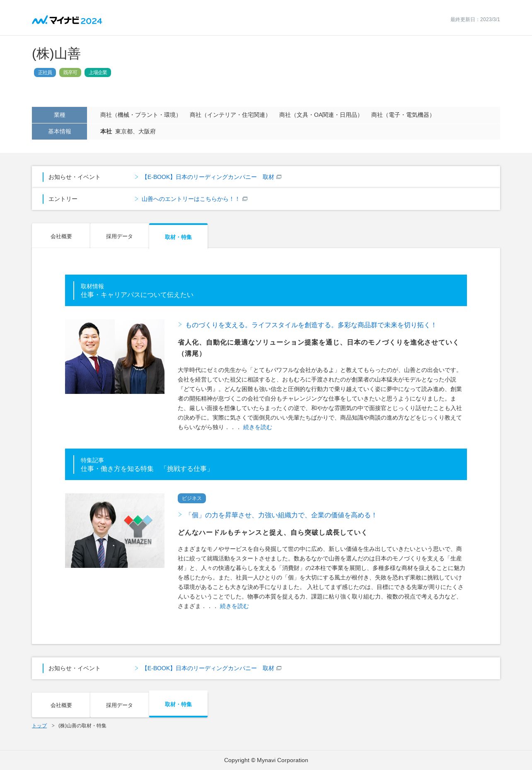Select the 既卒可 tag badge
Viewport: 532px width, 770px height.
click(x=70, y=72)
